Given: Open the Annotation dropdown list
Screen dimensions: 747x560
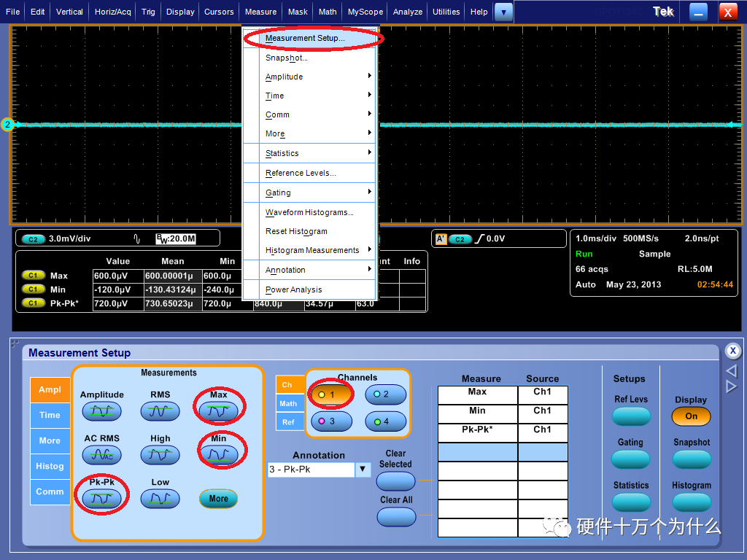Looking at the screenshot, I should pyautogui.click(x=363, y=470).
